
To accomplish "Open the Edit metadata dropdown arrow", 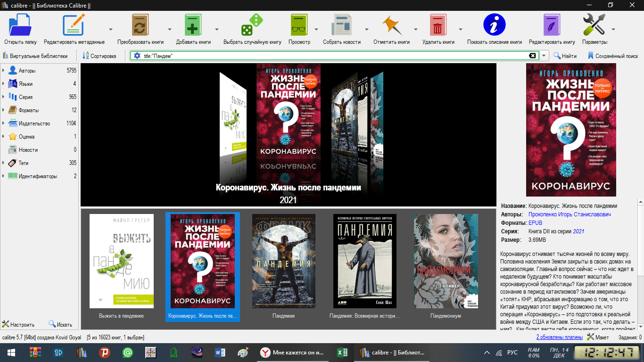I will 111,29.
